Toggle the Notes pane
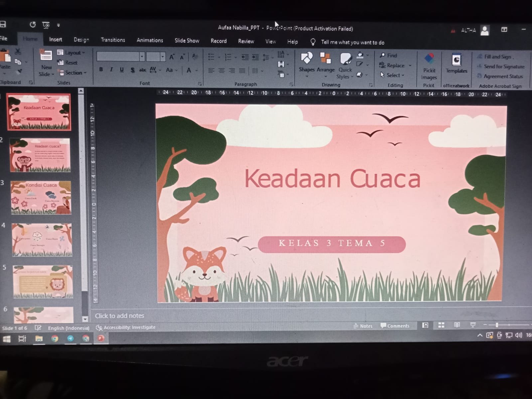Viewport: 532px width, 399px height. pyautogui.click(x=363, y=326)
